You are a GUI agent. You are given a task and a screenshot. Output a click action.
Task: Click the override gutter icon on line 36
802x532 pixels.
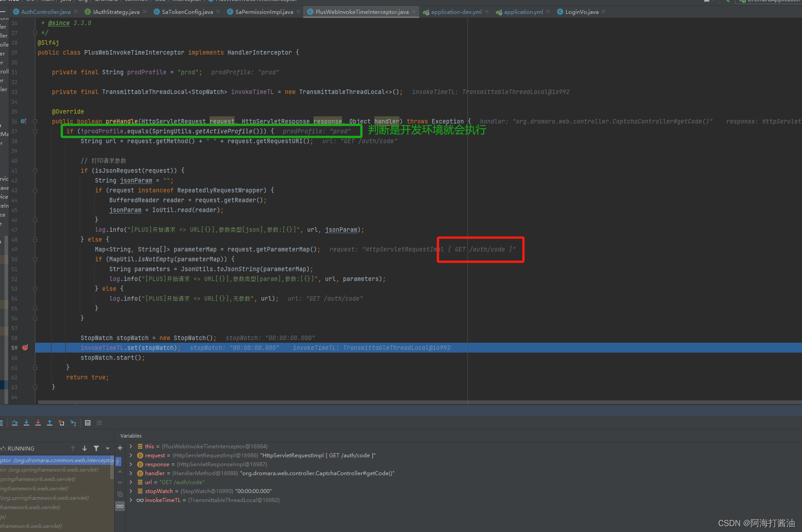coord(23,121)
